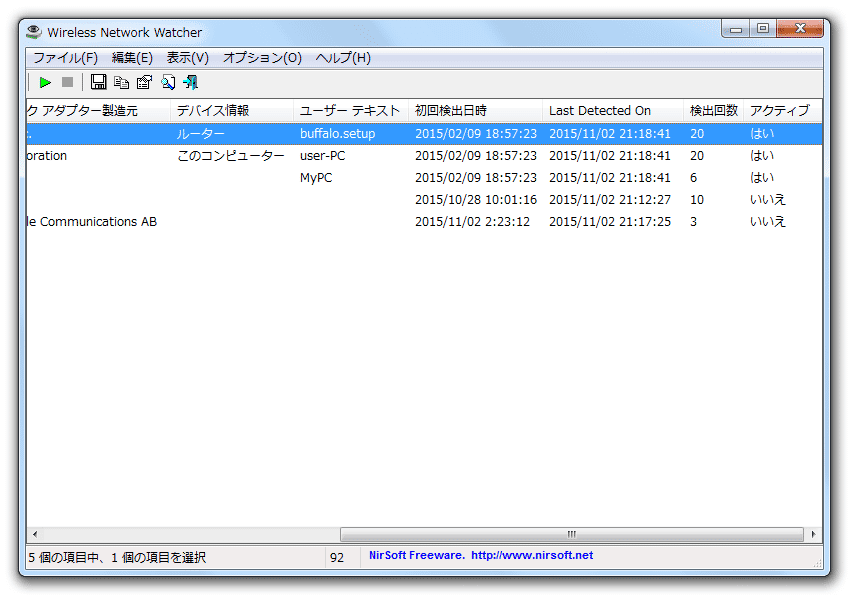853x603 pixels.
Task: Click the gray stop scanning icon
Action: tap(67, 82)
